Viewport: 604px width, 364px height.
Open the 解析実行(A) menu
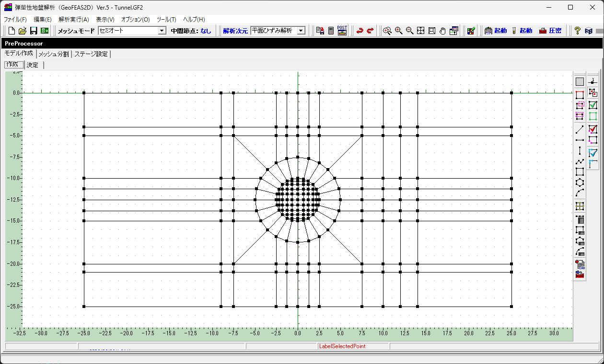pos(74,20)
